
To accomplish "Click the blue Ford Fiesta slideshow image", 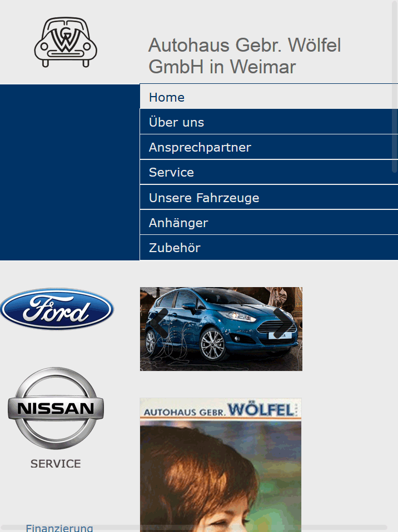I will point(221,329).
